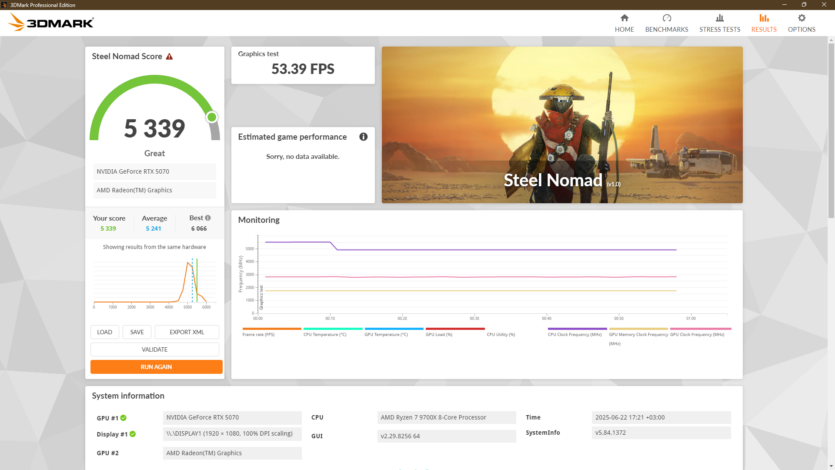The image size is (835, 470).
Task: Toggle the GPU Load legend entry
Action: [455, 332]
